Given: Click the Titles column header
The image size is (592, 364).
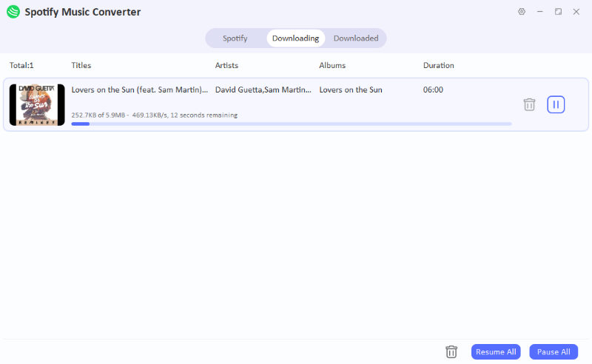Looking at the screenshot, I should point(81,65).
